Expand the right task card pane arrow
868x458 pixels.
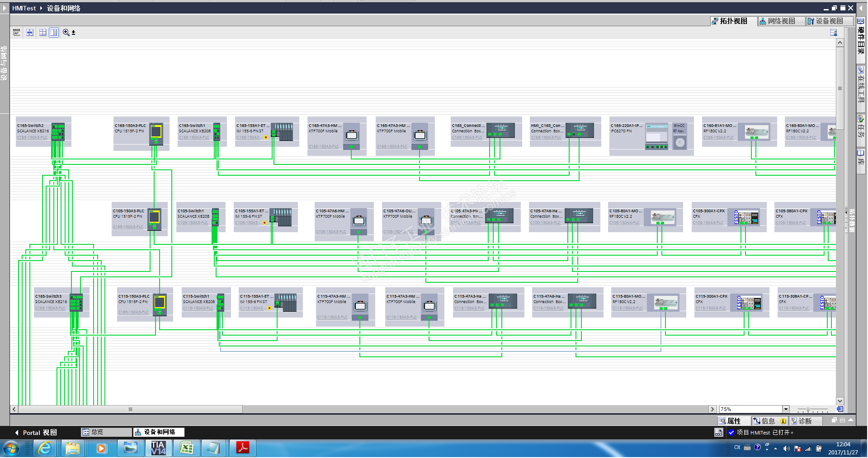click(x=860, y=8)
